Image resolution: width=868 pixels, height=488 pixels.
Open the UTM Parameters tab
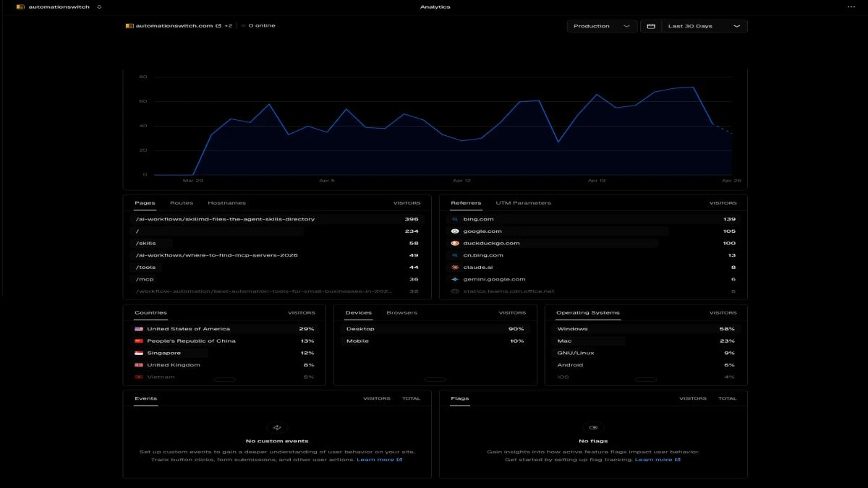(523, 202)
